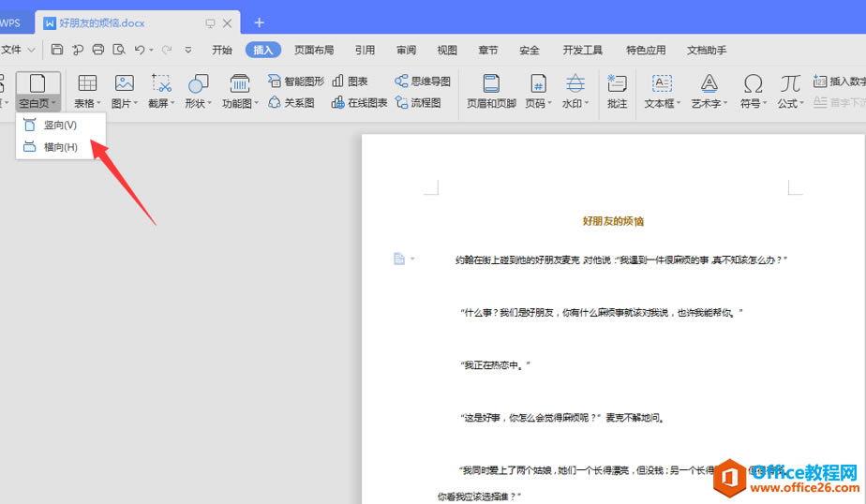Switch to the 开始 tab
Image resolution: width=866 pixels, height=504 pixels.
click(x=222, y=51)
